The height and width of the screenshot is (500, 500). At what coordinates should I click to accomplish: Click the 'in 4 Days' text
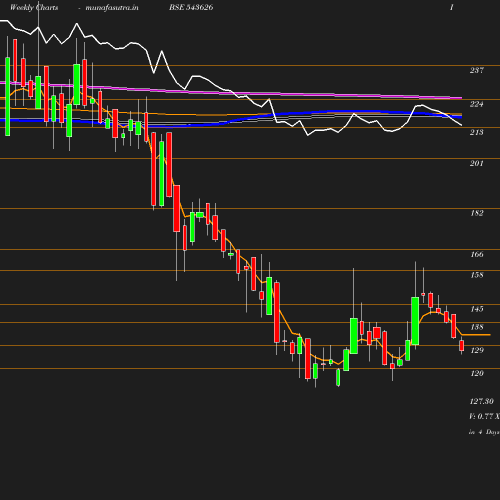(x=484, y=432)
